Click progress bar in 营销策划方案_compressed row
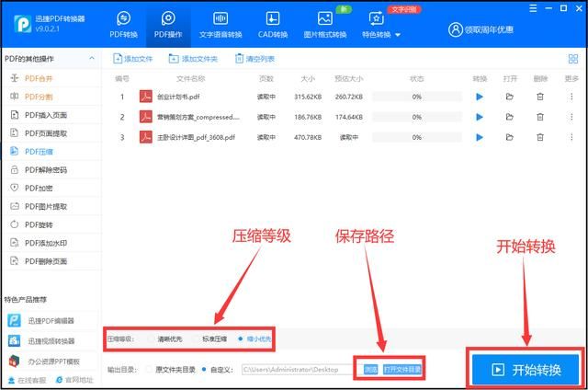The height and width of the screenshot is (390, 588). coord(416,117)
